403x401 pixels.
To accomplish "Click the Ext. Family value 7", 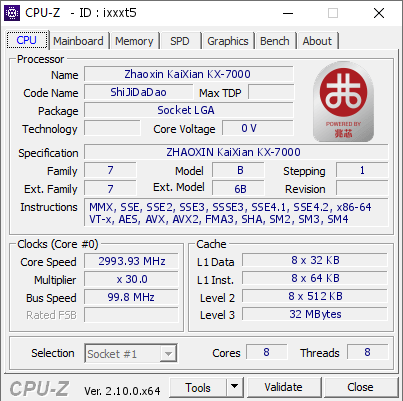I will coord(110,188).
